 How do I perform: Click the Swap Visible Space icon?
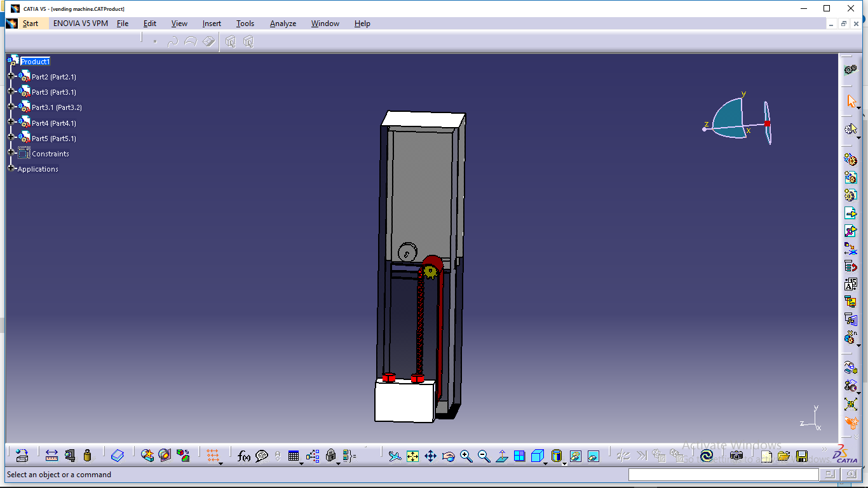pos(593,456)
